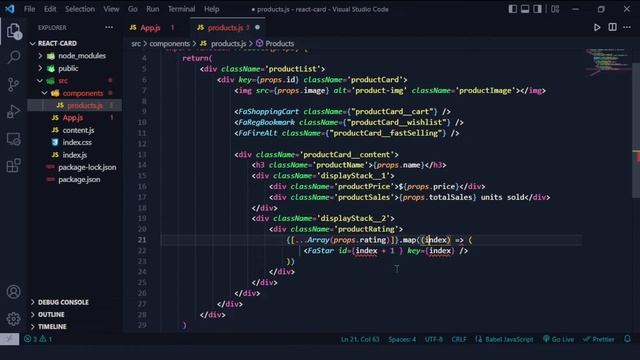
Task: Open the File menu
Action: tap(29, 9)
